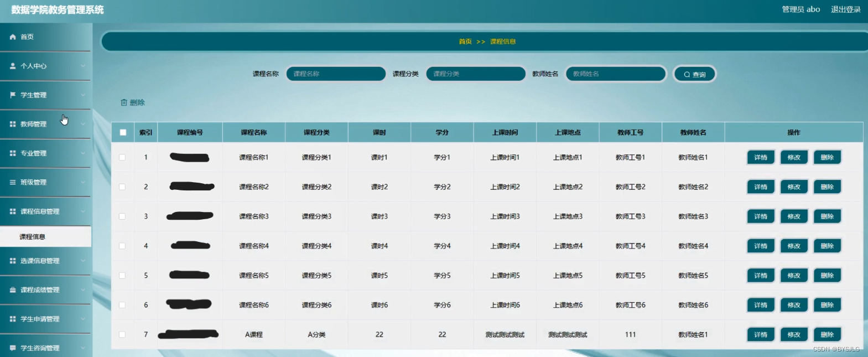Click the icon beside 课程成绩管理
868x357 pixels.
(13, 290)
